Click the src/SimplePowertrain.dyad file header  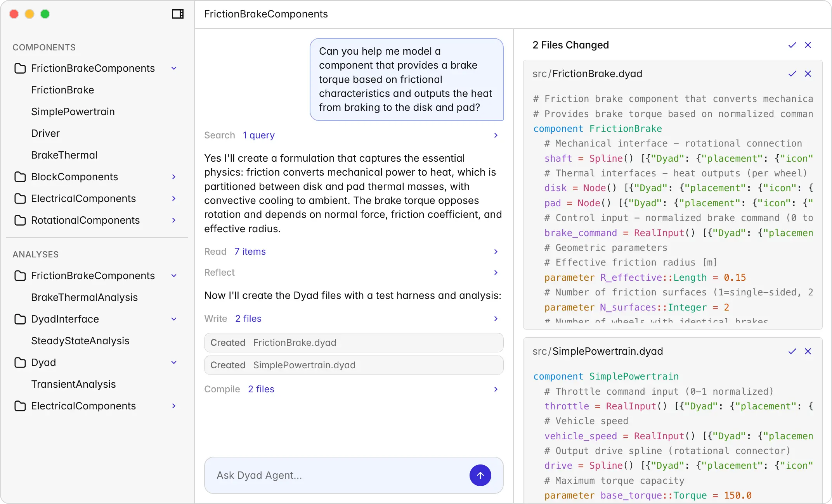click(598, 351)
